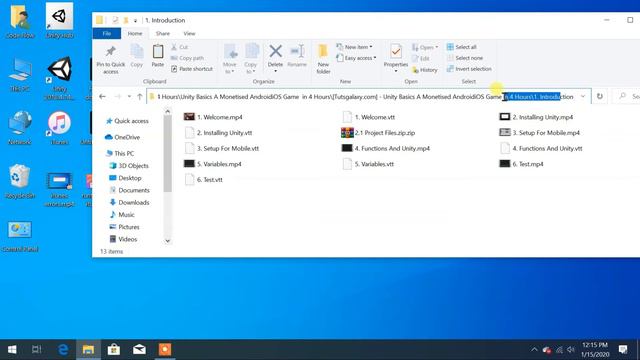The height and width of the screenshot is (360, 640).
Task: Click History in Open group
Action: point(425,70)
